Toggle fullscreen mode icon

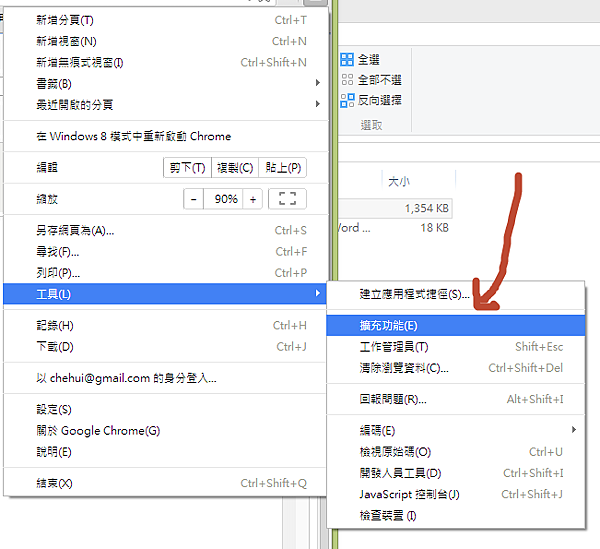tap(287, 199)
